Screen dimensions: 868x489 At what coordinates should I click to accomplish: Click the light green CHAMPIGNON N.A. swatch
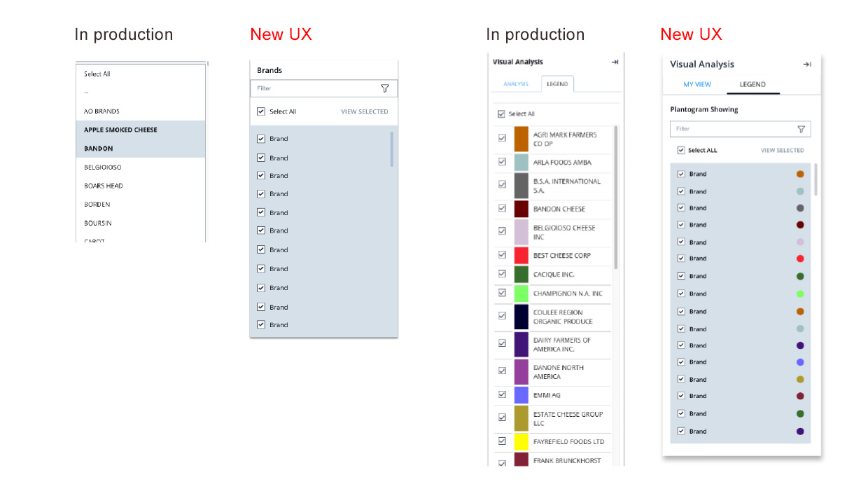click(x=521, y=293)
